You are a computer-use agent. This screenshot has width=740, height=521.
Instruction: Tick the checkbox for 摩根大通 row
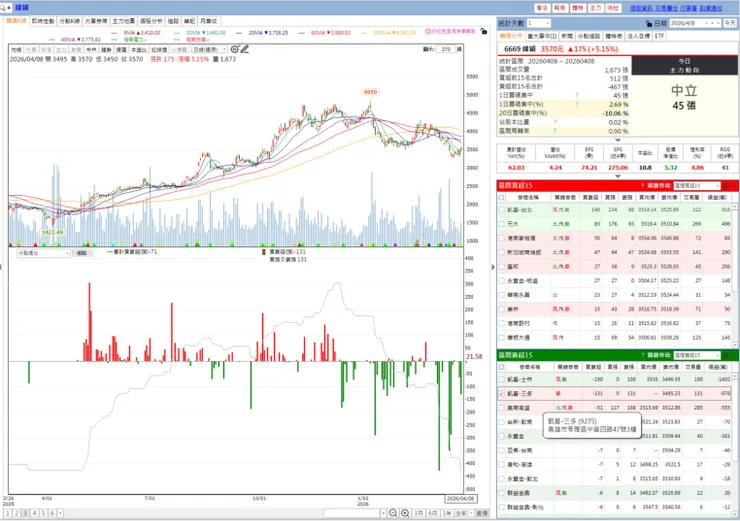pos(501,337)
